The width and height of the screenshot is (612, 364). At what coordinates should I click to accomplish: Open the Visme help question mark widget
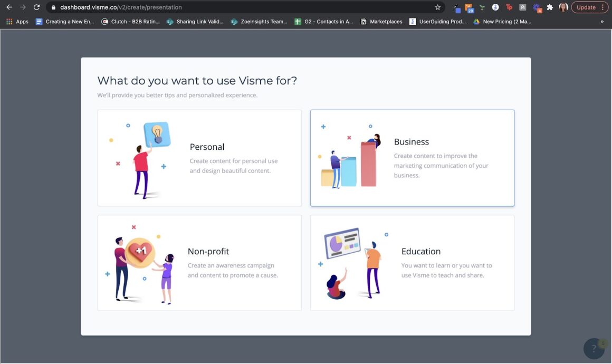click(x=594, y=348)
